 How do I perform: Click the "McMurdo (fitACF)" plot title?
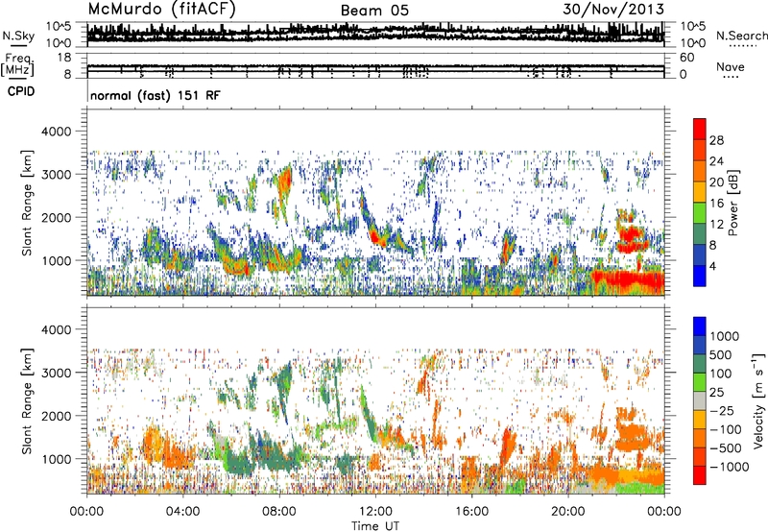click(x=161, y=10)
